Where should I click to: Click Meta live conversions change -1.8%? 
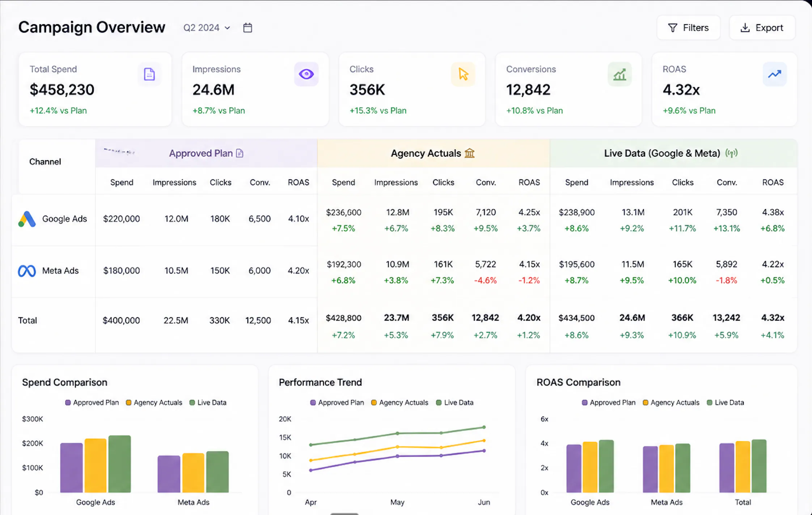pyautogui.click(x=727, y=280)
